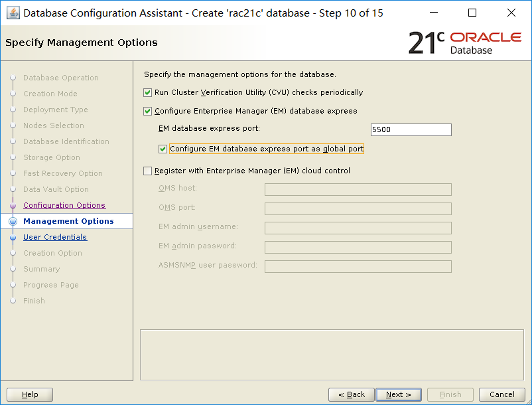
Task: Click the OMS host input field
Action: (x=358, y=189)
